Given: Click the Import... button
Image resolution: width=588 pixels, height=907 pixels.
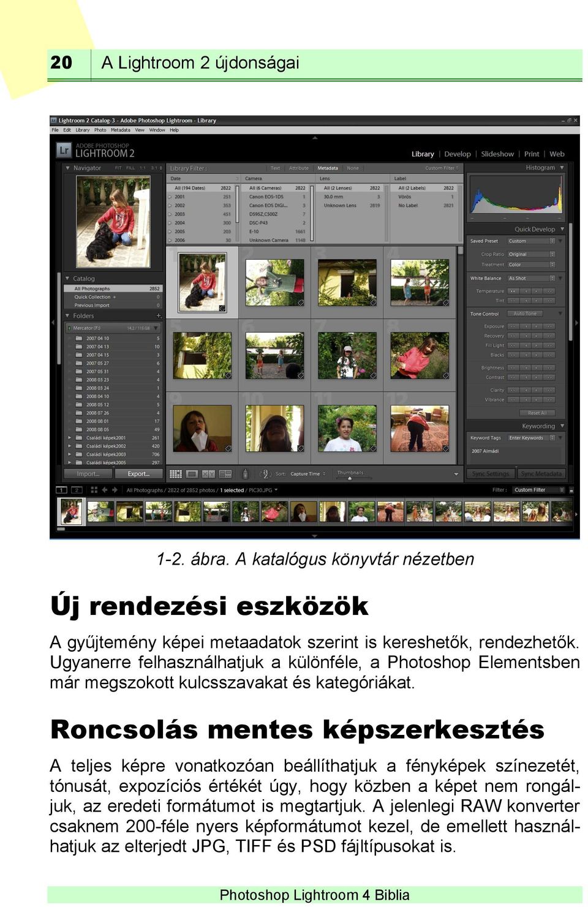Looking at the screenshot, I should click(88, 473).
